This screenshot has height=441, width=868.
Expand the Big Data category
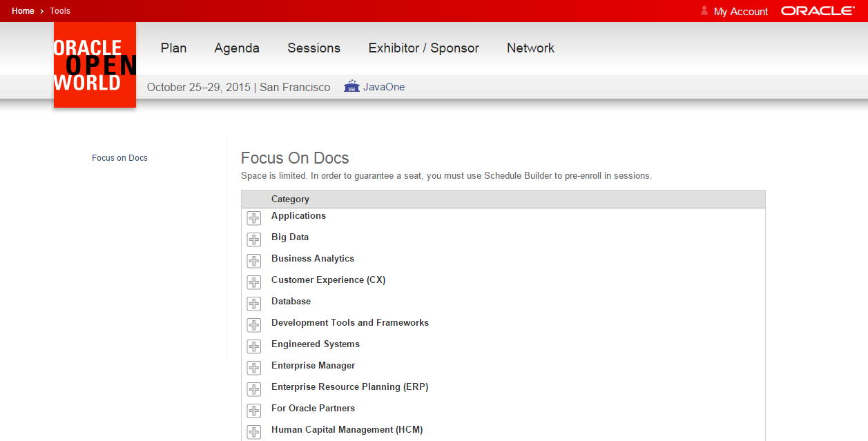coord(254,239)
